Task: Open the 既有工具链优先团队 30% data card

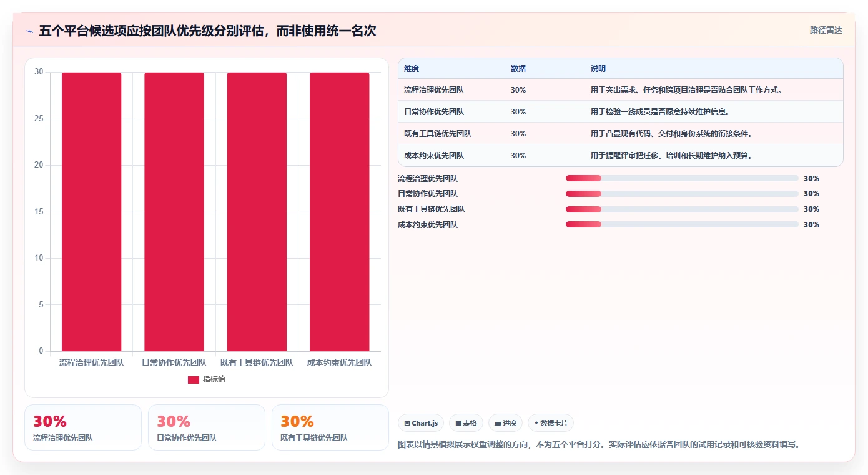Action: click(x=330, y=427)
